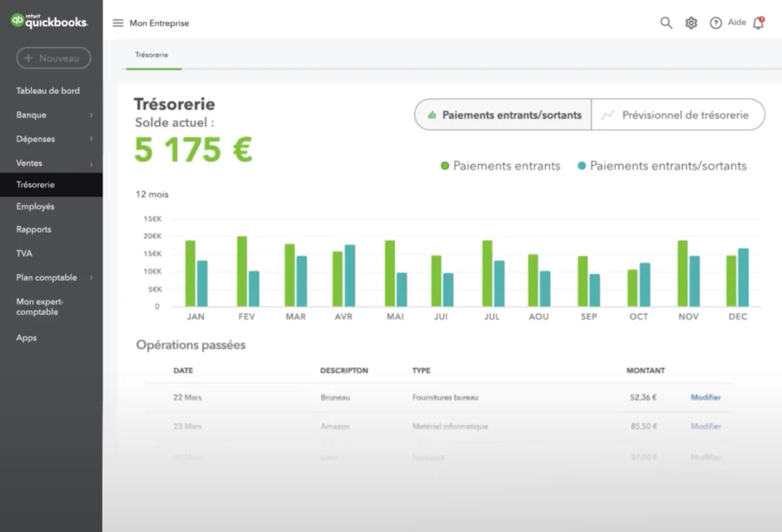782x532 pixels.
Task: Click the 85,50 € amount
Action: click(x=643, y=427)
